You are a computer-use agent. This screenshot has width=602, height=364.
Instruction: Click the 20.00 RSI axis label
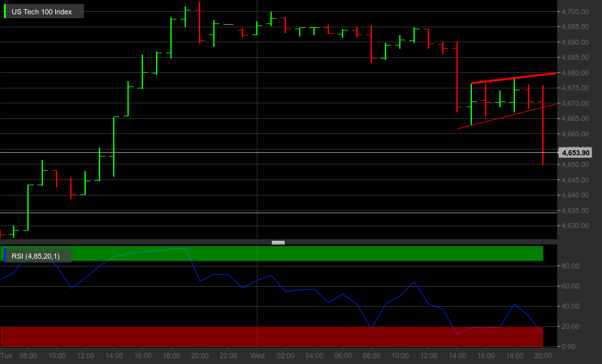coord(570,326)
